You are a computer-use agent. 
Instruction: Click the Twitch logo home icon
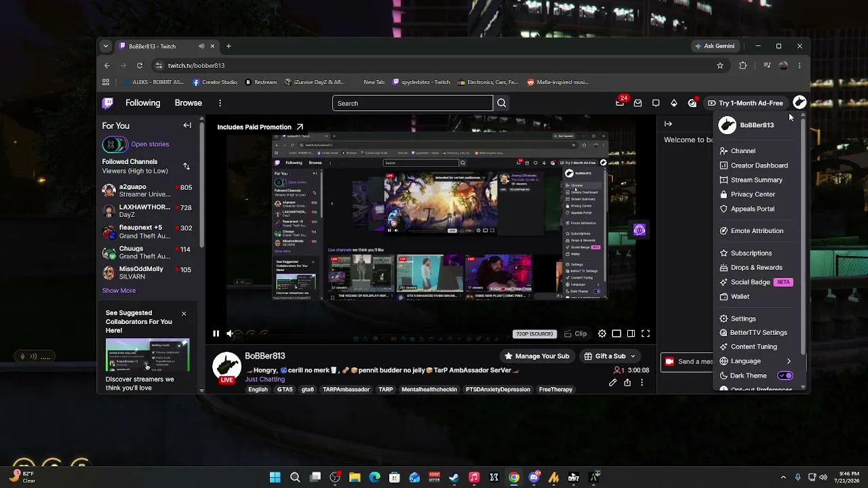click(108, 103)
